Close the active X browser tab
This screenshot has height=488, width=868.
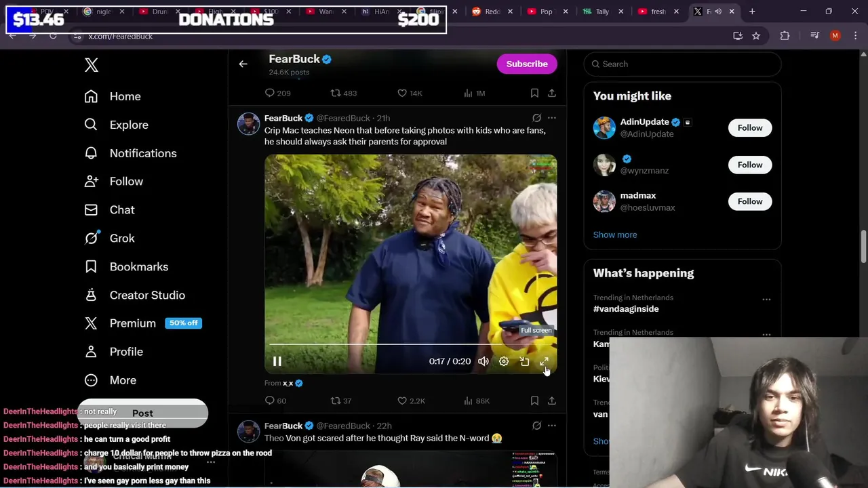732,12
